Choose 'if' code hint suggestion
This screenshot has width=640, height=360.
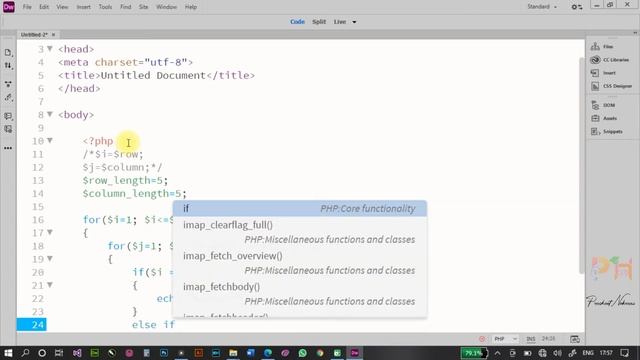click(x=300, y=209)
